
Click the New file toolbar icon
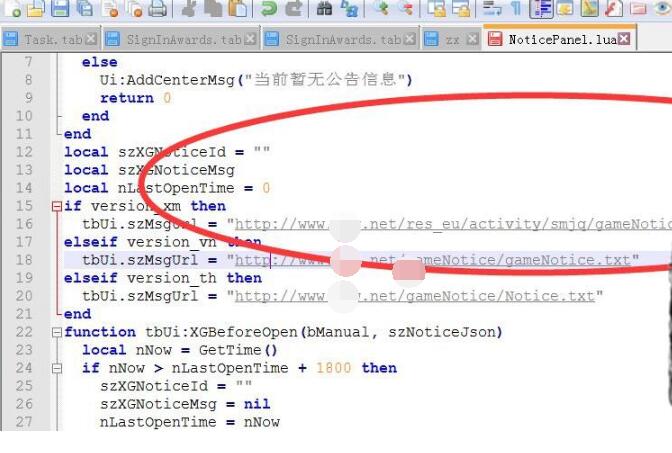click(10, 9)
